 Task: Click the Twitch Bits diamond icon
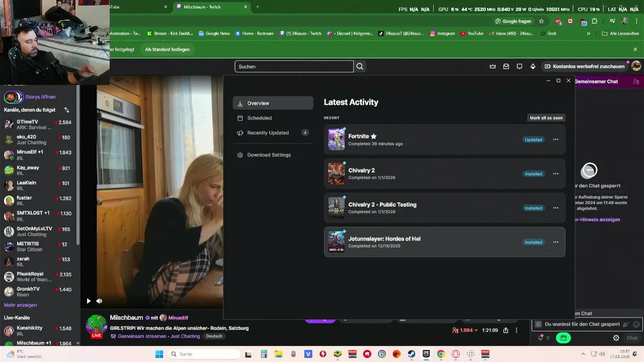click(x=533, y=66)
